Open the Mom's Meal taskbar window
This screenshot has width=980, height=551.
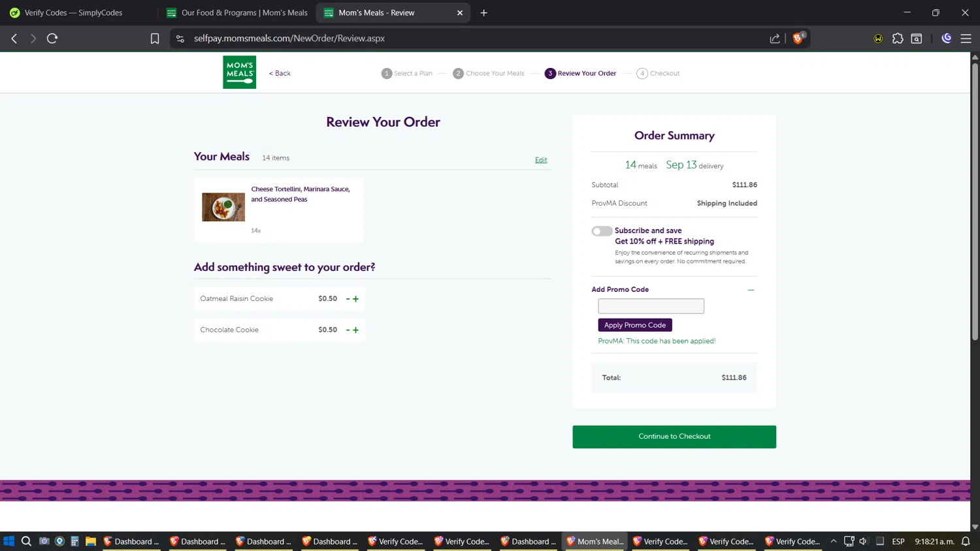[x=595, y=541]
